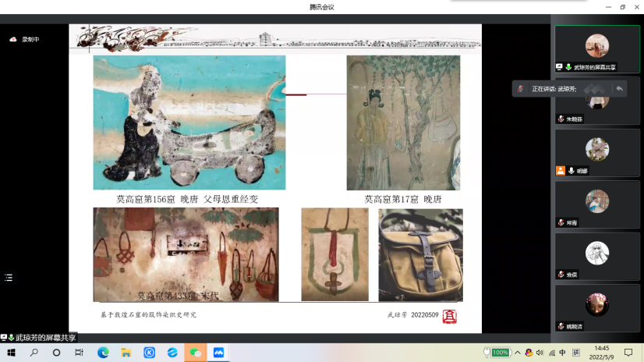The image size is (644, 362).
Task: Click the Windows search icon
Action: point(34,353)
